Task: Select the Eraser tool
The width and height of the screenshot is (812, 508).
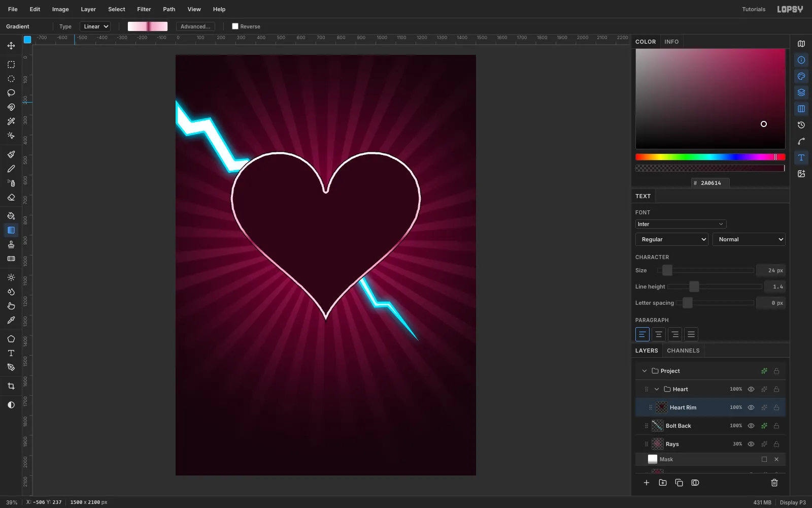Action: [x=11, y=197]
